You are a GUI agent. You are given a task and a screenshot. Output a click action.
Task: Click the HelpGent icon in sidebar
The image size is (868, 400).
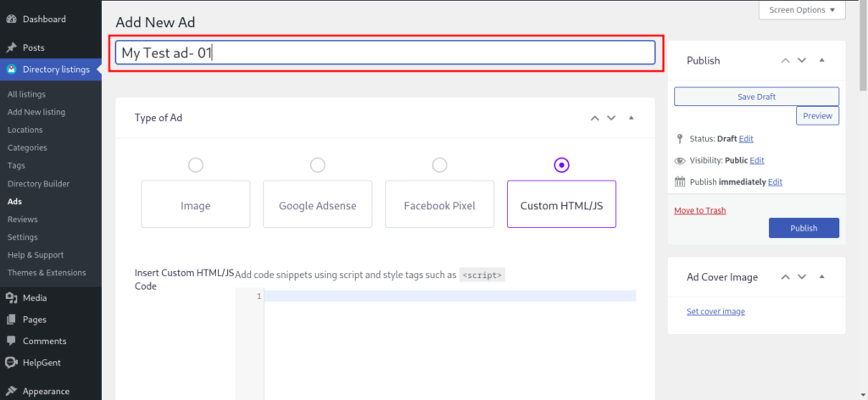coord(11,363)
